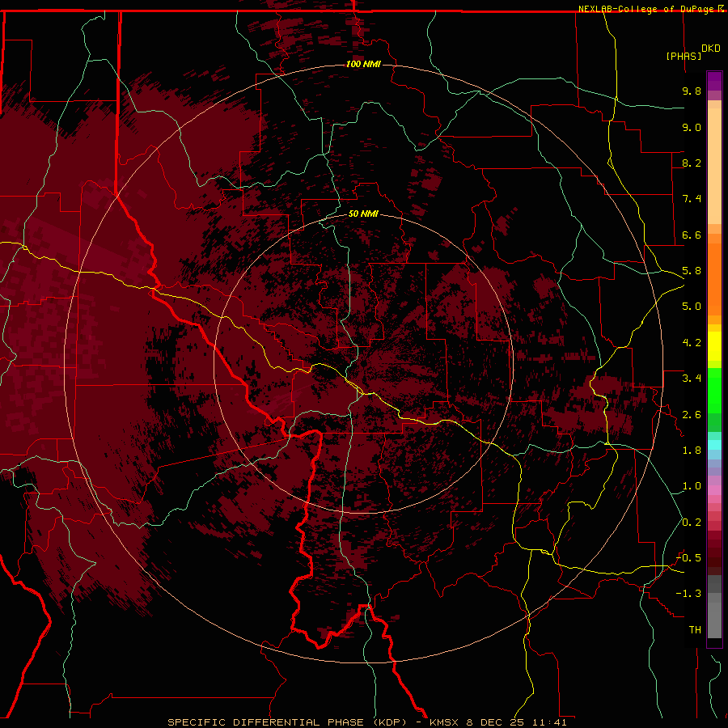Screen dimensions: 728x728
Task: Click the KMSX 8 DEC 25 11:41 timestamp
Action: [498, 722]
